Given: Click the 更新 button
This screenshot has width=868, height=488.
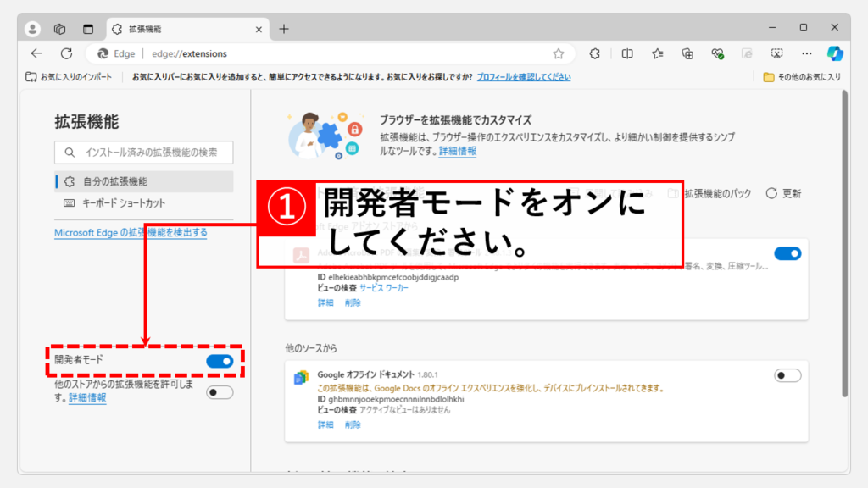Looking at the screenshot, I should 783,193.
